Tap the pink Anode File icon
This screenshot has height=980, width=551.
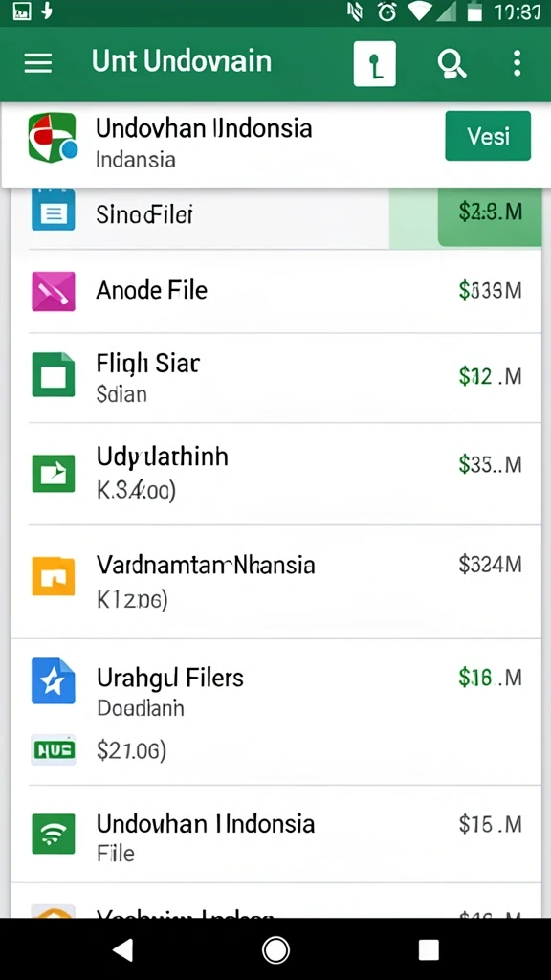point(54,291)
